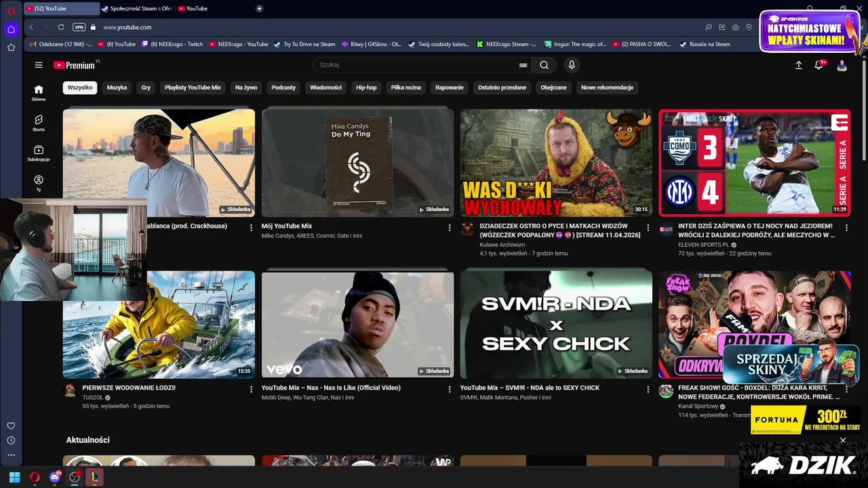Toggle the VPN badge in the address bar

tap(79, 27)
